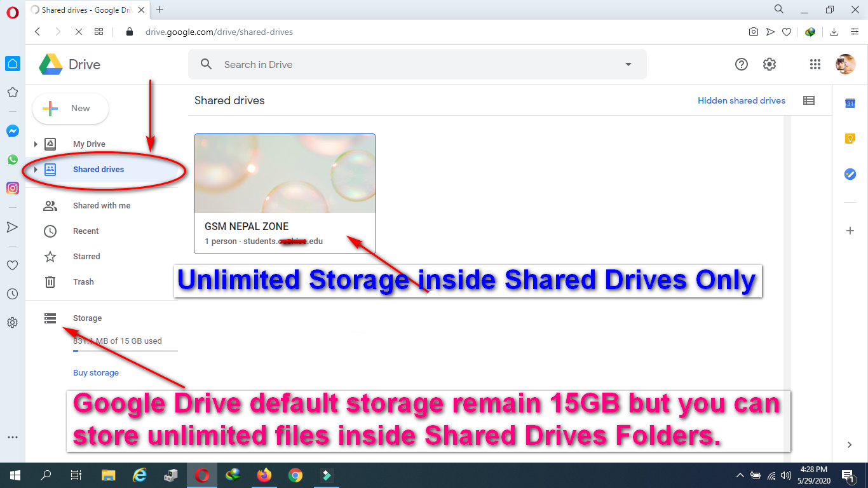Open the Windows Start menu
Screen dimensions: 868x488
click(x=15, y=475)
